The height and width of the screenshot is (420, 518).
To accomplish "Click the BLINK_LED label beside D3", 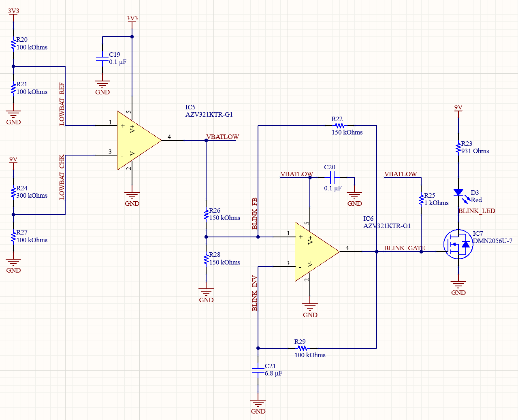I will coord(477,211).
